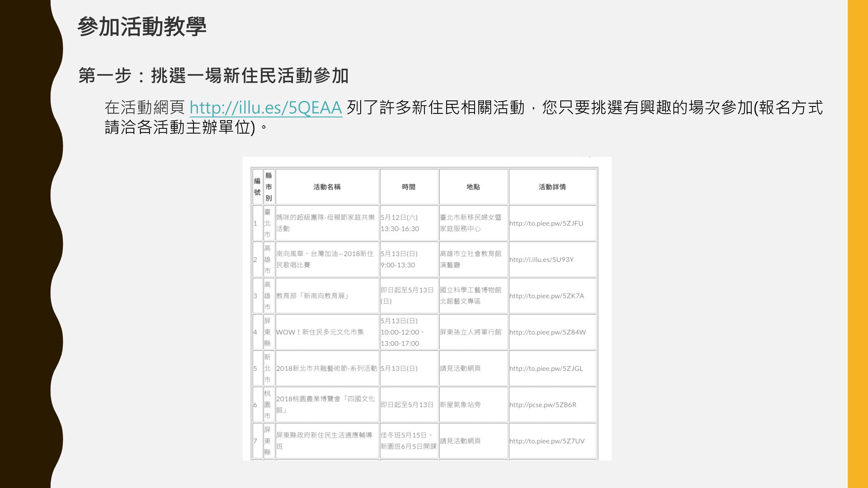Click the to.piee.pw/5Z84W link in row 4
This screenshot has height=488, width=868.
[x=547, y=332]
